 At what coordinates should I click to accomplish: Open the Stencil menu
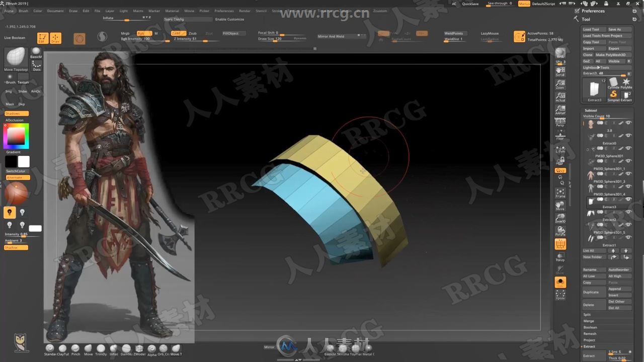pyautogui.click(x=261, y=11)
